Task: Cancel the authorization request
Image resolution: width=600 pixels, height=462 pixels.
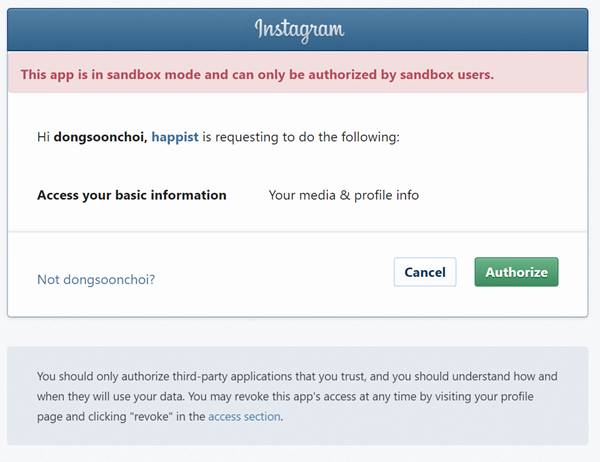Action: coord(425,272)
